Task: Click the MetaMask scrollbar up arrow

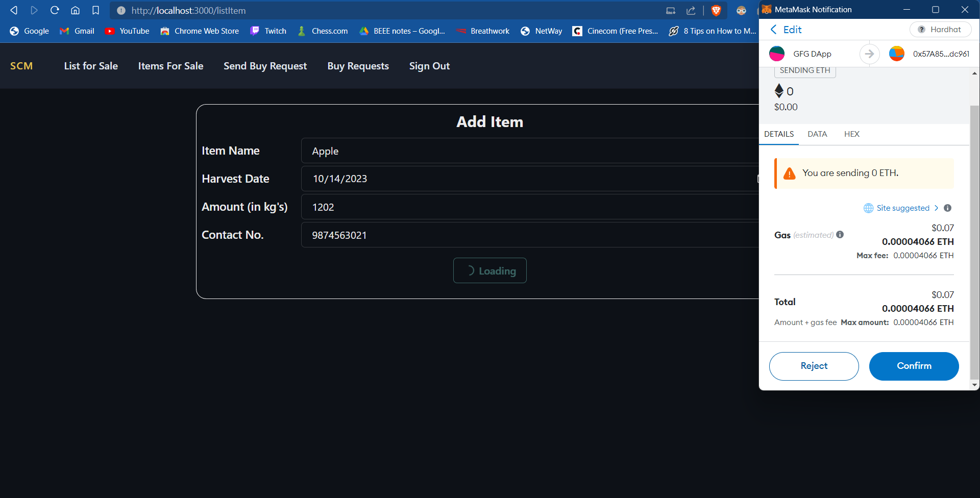Action: pos(974,73)
